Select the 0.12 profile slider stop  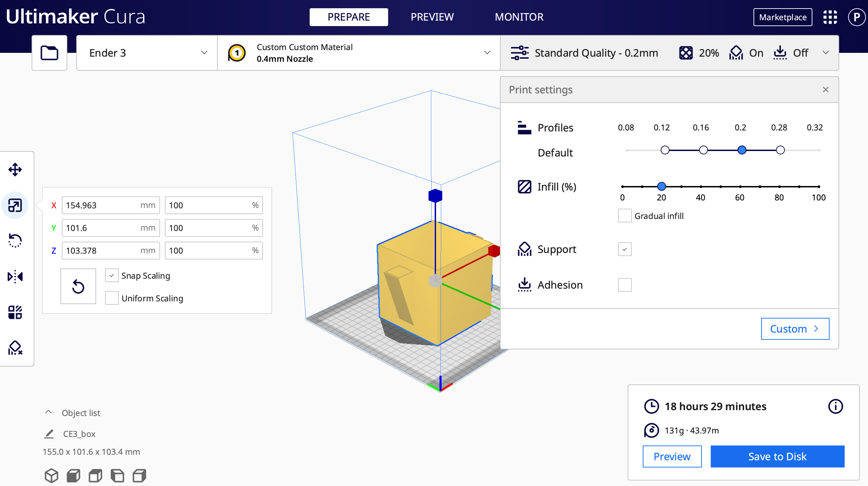click(x=665, y=150)
